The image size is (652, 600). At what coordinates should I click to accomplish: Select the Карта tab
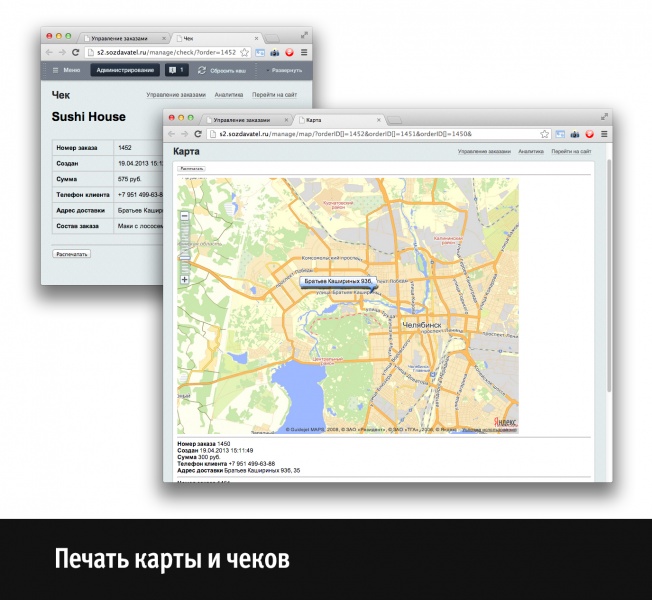coord(338,120)
